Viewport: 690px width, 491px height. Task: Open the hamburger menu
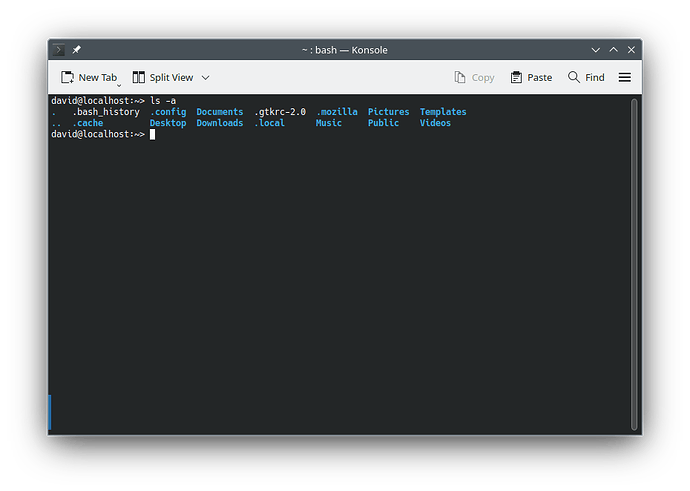click(625, 78)
